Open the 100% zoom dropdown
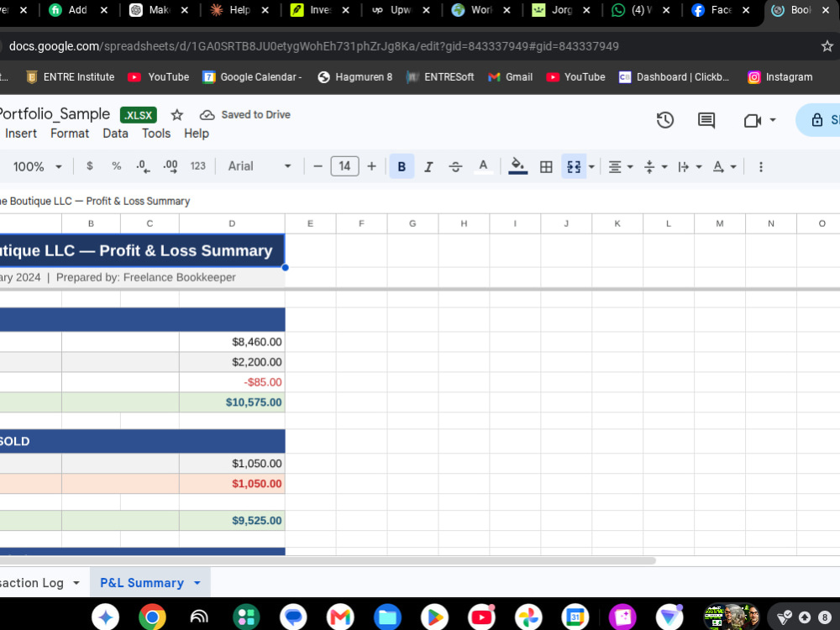 pos(38,166)
